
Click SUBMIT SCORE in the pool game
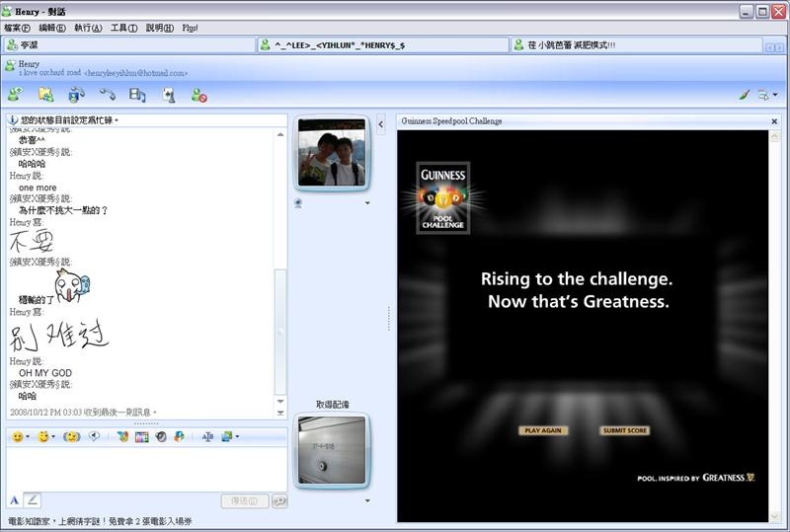tap(625, 430)
